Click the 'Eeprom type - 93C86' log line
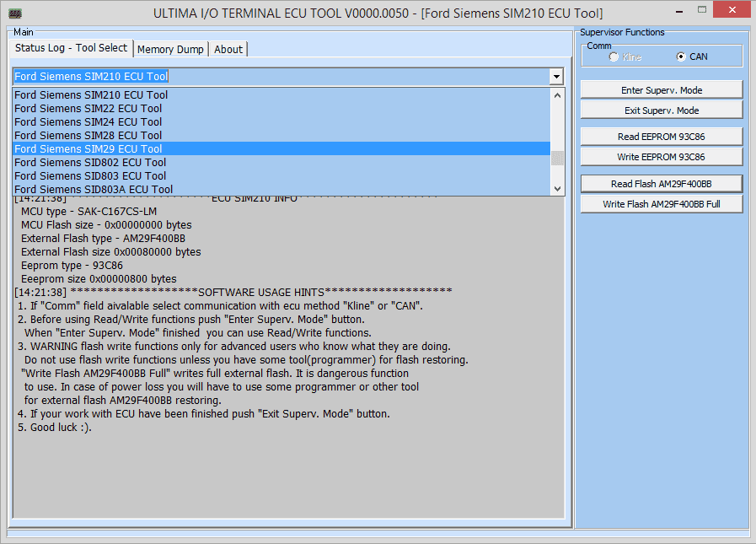 point(72,266)
